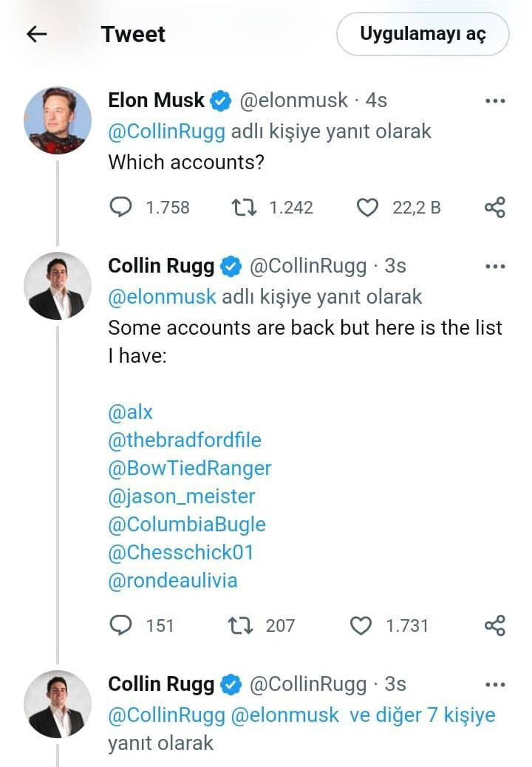This screenshot has height=767, width=532.
Task: Open Collin Rugg's avatar on list tweet
Action: tap(58, 286)
